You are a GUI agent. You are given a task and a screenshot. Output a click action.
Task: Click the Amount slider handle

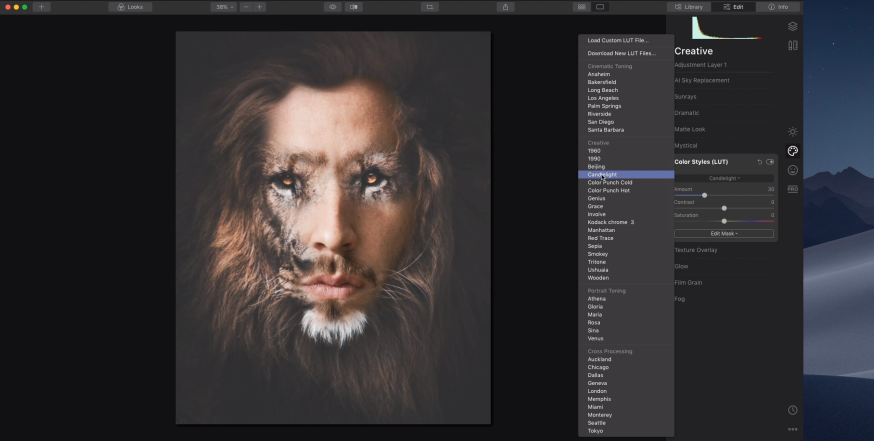[x=704, y=195]
